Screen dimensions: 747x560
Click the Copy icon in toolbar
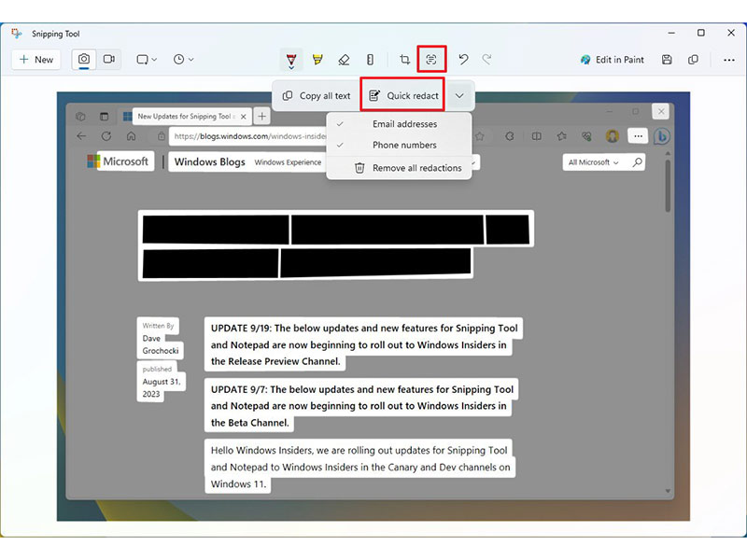(693, 60)
